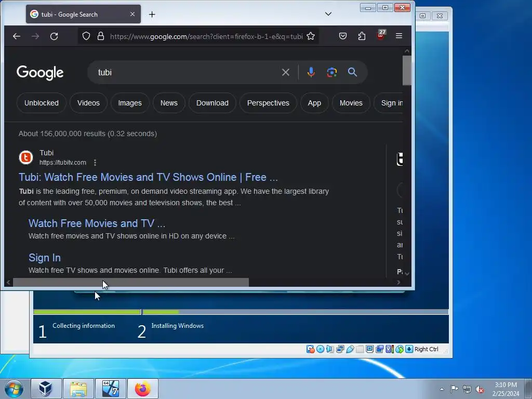Click horizontal scrollbar left arrow
Image resolution: width=532 pixels, height=399 pixels.
pyautogui.click(x=8, y=282)
